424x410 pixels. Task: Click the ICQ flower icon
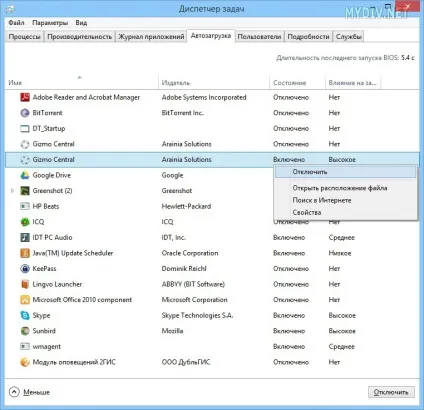[x=25, y=222]
